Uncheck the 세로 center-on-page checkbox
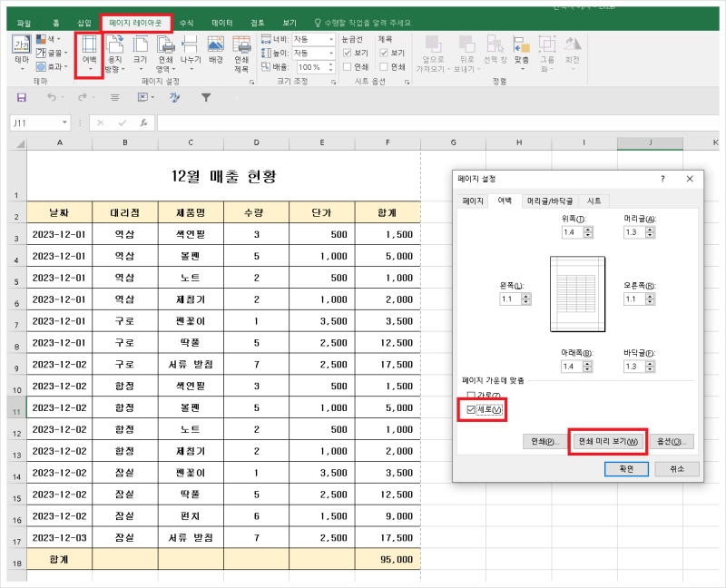 [471, 410]
